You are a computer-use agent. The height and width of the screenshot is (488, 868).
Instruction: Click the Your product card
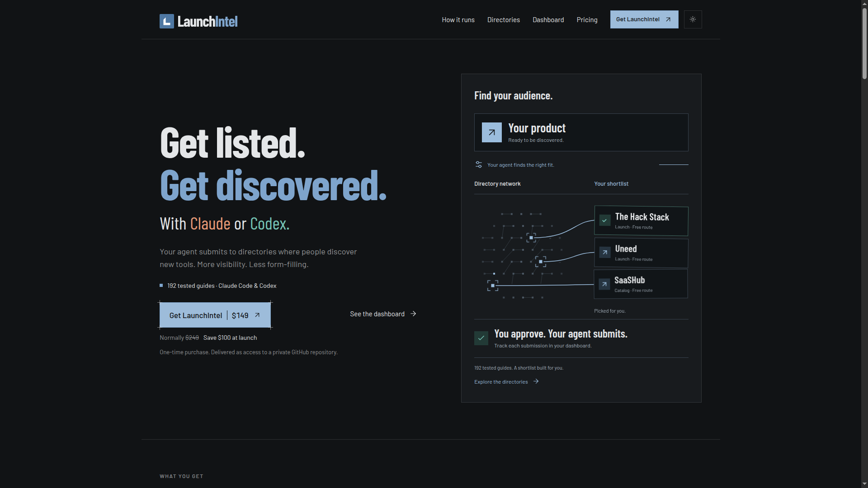point(581,132)
